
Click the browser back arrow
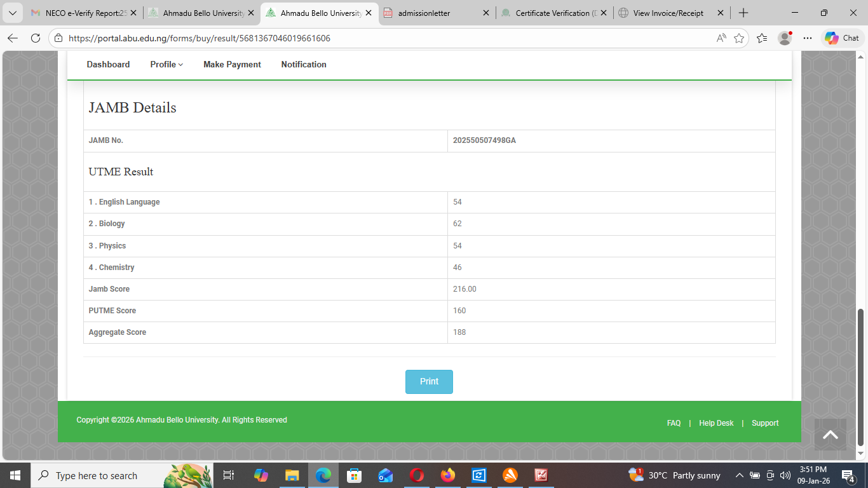[x=13, y=38]
